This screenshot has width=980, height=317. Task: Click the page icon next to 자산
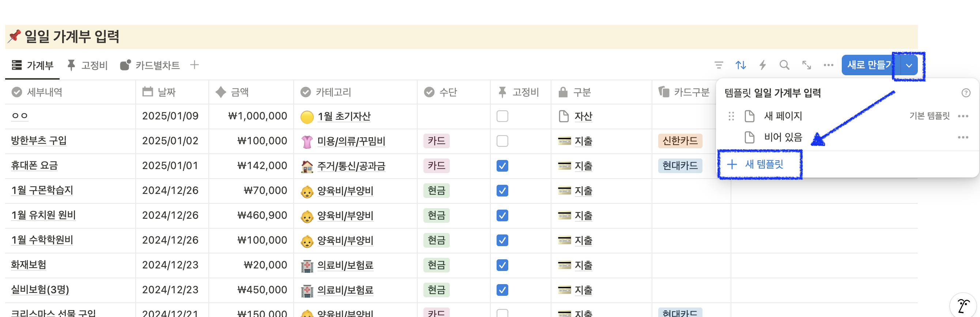click(564, 116)
